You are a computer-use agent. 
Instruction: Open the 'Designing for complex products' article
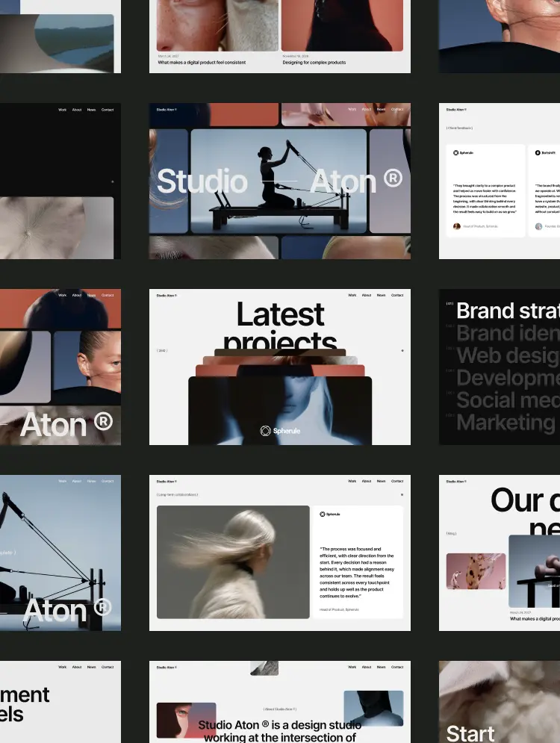(314, 62)
